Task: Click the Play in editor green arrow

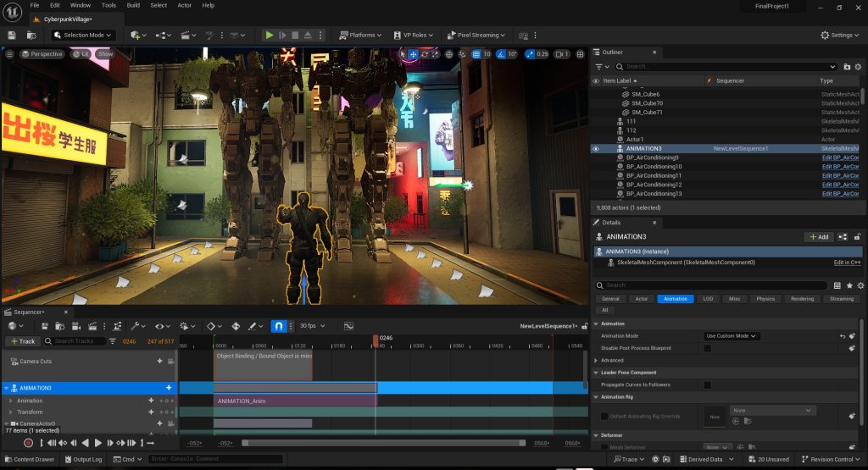Action: (x=269, y=35)
